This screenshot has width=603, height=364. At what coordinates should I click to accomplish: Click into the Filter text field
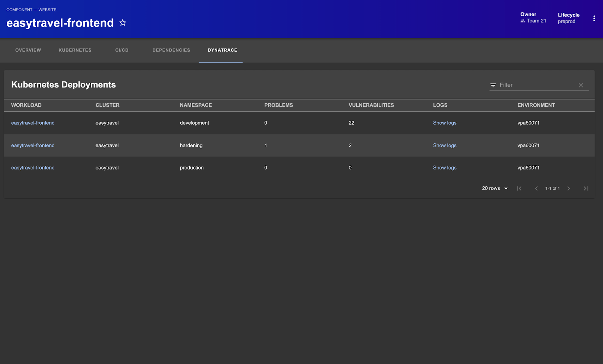536,85
